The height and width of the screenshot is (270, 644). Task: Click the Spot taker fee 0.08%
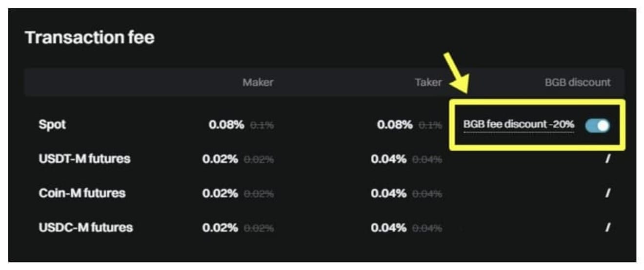tap(394, 125)
